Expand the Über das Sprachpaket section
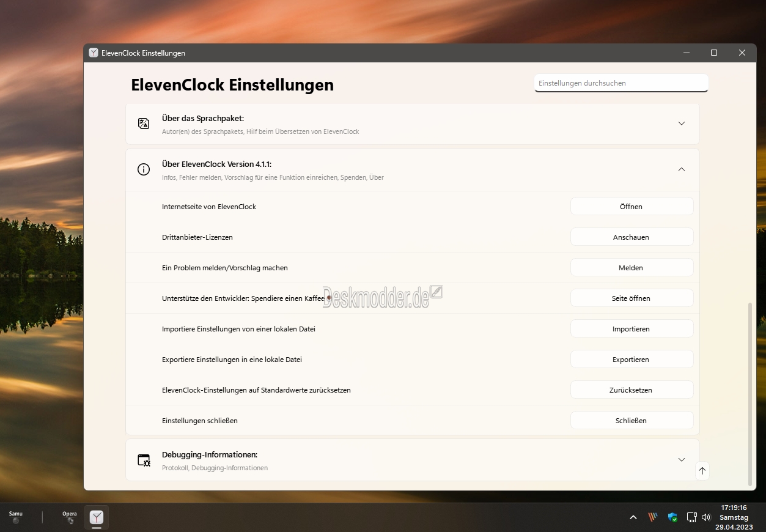766x532 pixels. (682, 124)
